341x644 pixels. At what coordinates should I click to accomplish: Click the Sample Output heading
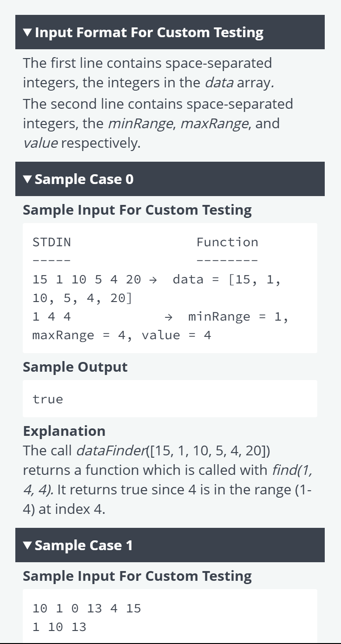tap(75, 367)
